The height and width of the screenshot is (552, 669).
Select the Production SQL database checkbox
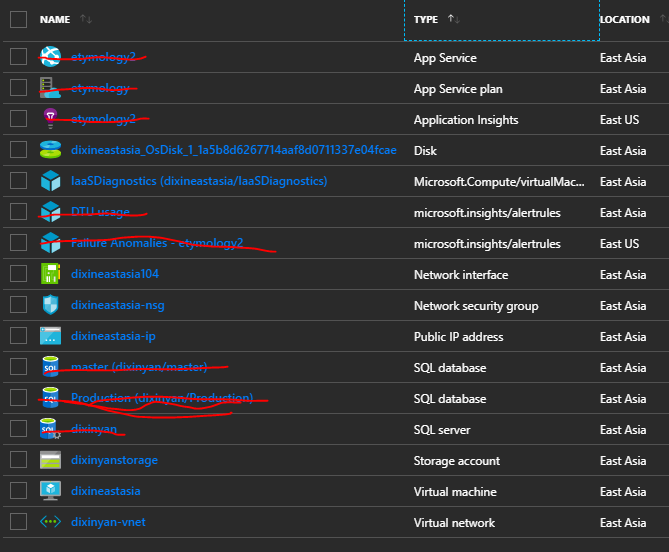pyautogui.click(x=18, y=398)
